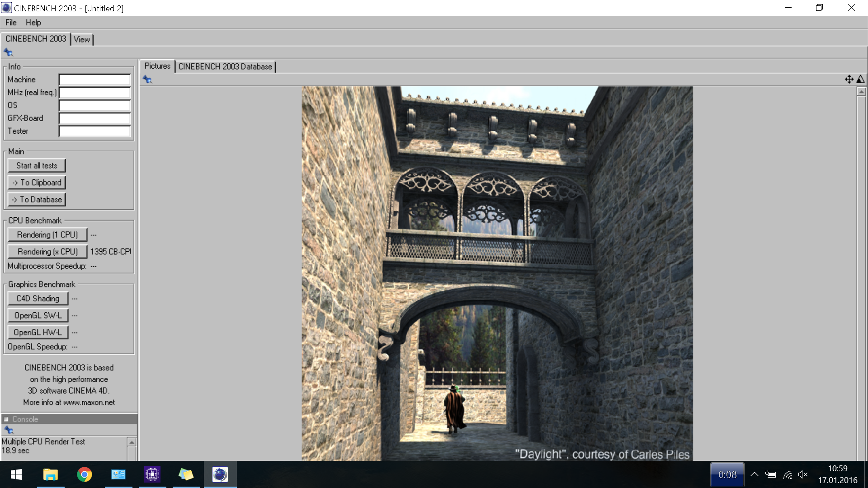Click the GFX-Board input field

94,118
